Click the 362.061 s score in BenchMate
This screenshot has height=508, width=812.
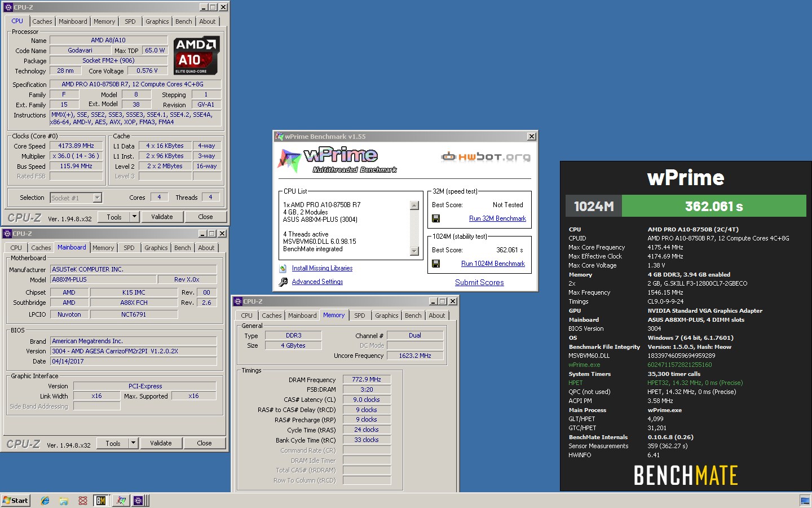tap(714, 207)
